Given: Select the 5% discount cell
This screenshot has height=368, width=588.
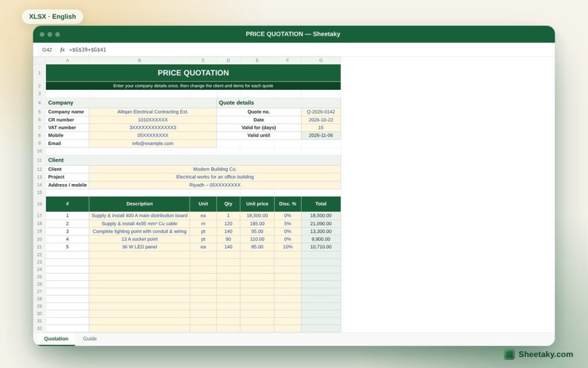Looking at the screenshot, I should click(x=288, y=224).
